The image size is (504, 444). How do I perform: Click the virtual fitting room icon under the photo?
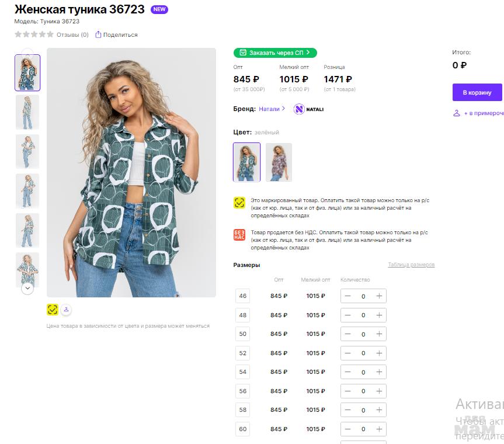tap(66, 310)
